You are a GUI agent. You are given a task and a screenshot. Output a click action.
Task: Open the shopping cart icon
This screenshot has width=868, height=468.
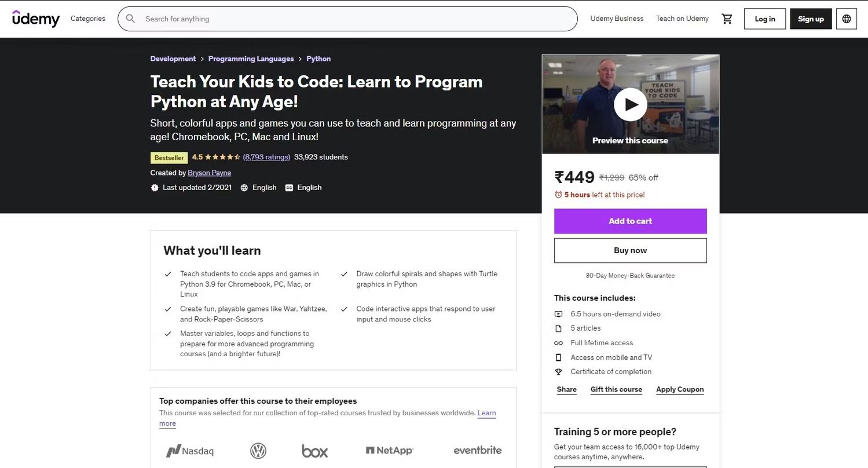pyautogui.click(x=727, y=19)
